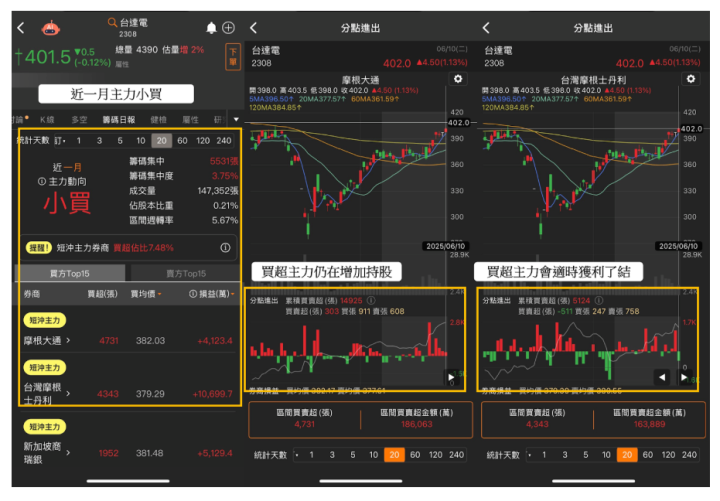Image resolution: width=720 pixels, height=501 pixels.
Task: Set 統計天數 to 1 in 籌碼日報
Action: tap(79, 141)
